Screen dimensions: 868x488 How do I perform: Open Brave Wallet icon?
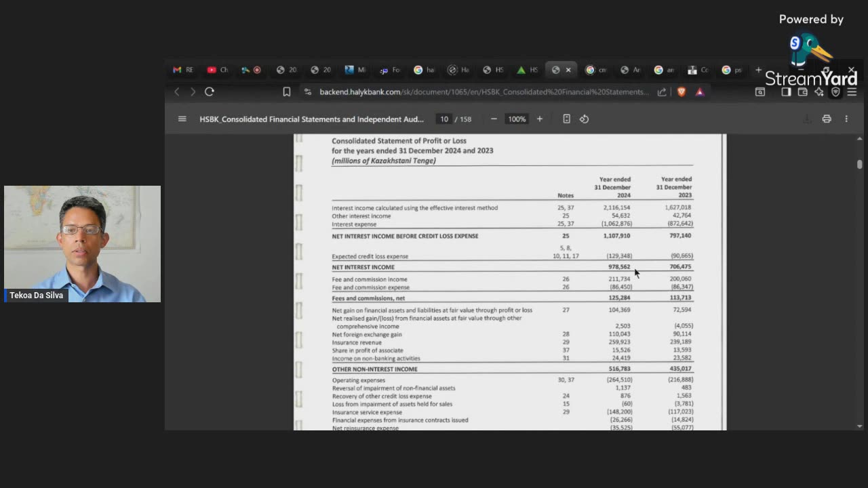click(803, 91)
